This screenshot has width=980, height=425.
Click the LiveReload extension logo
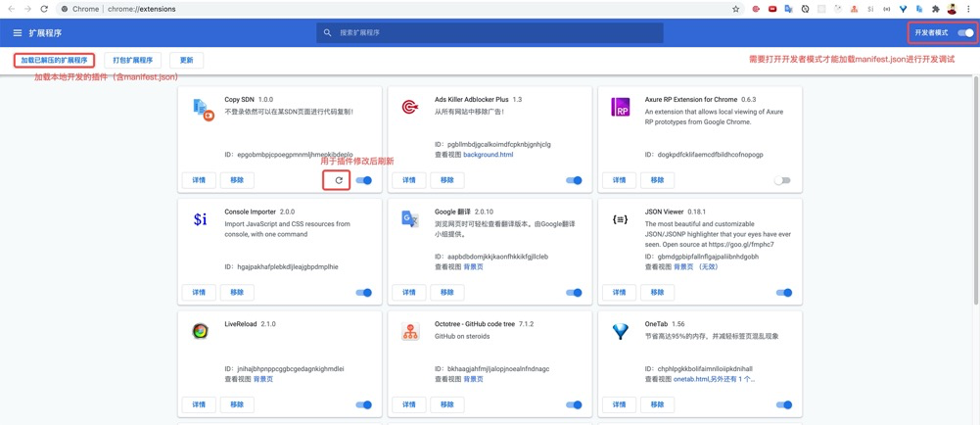(200, 331)
